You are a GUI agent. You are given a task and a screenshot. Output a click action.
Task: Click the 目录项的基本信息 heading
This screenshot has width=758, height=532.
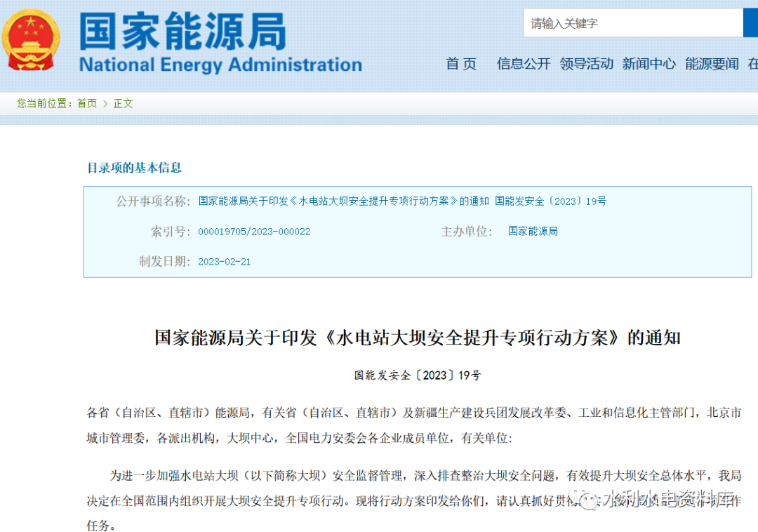click(x=134, y=168)
